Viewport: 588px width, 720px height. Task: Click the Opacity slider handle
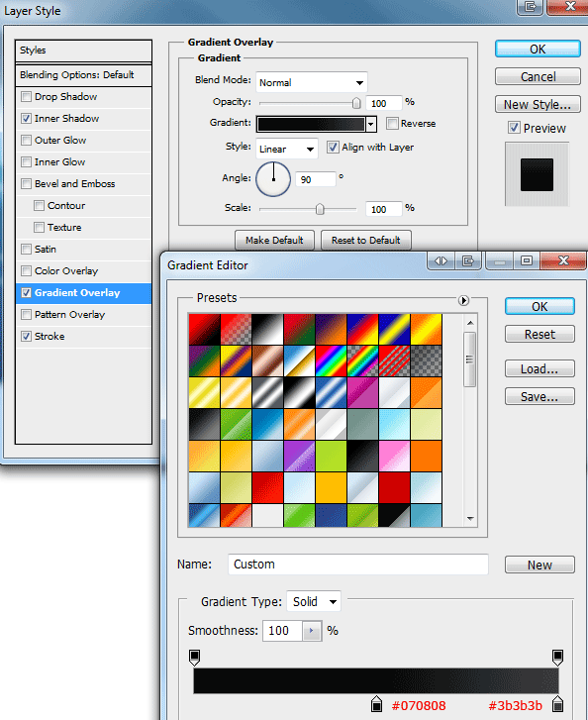click(x=356, y=103)
